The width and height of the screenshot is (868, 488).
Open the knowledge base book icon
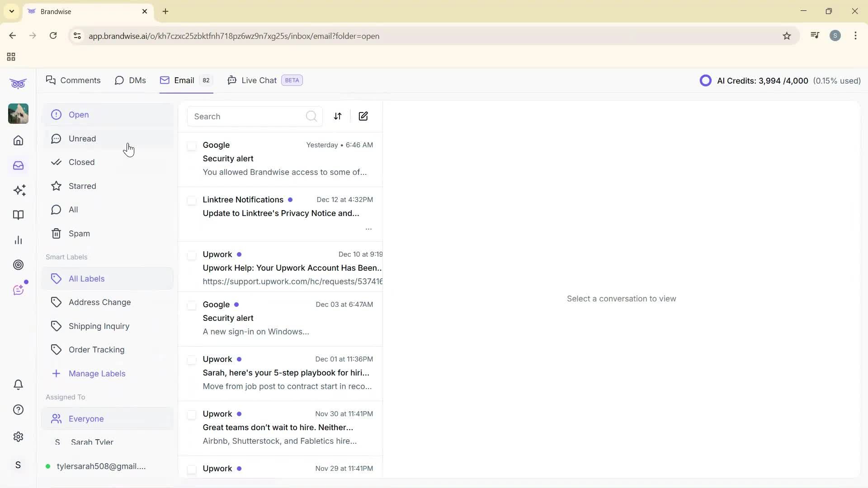18,215
